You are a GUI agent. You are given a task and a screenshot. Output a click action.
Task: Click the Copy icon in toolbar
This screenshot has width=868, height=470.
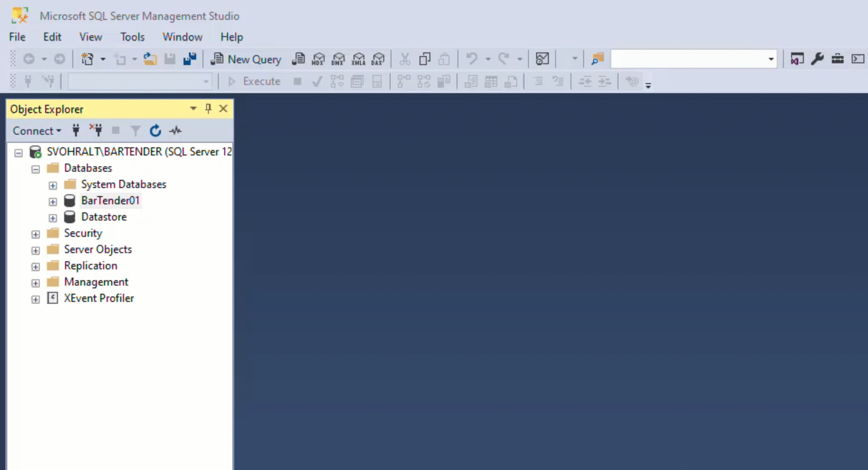tap(425, 59)
